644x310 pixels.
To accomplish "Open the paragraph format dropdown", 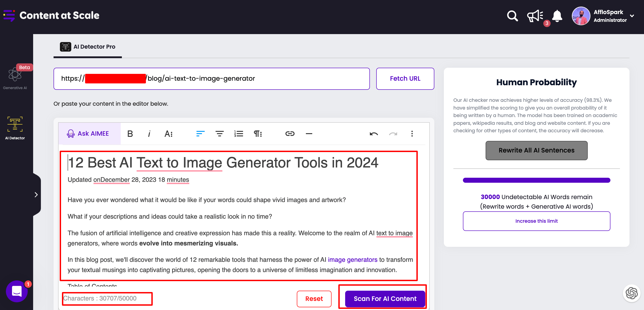I will [258, 134].
